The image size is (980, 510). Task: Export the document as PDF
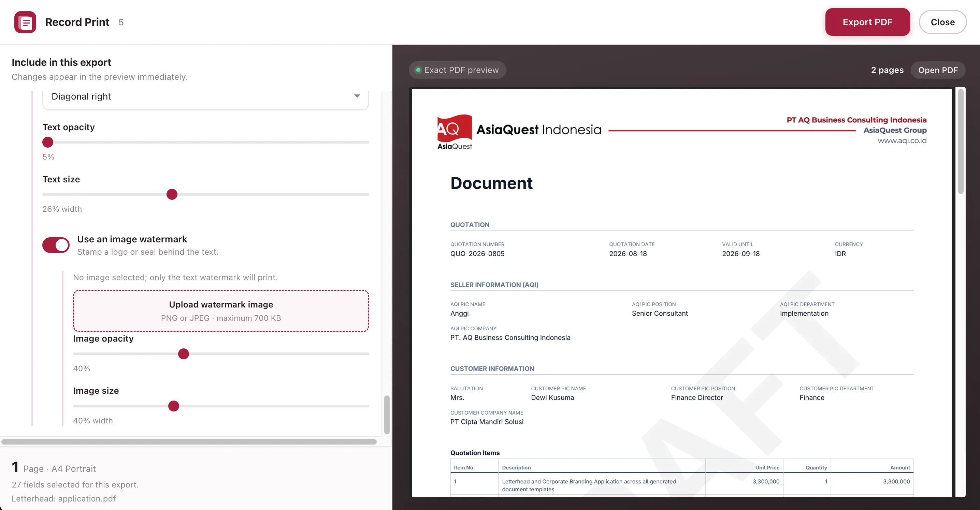click(x=867, y=22)
